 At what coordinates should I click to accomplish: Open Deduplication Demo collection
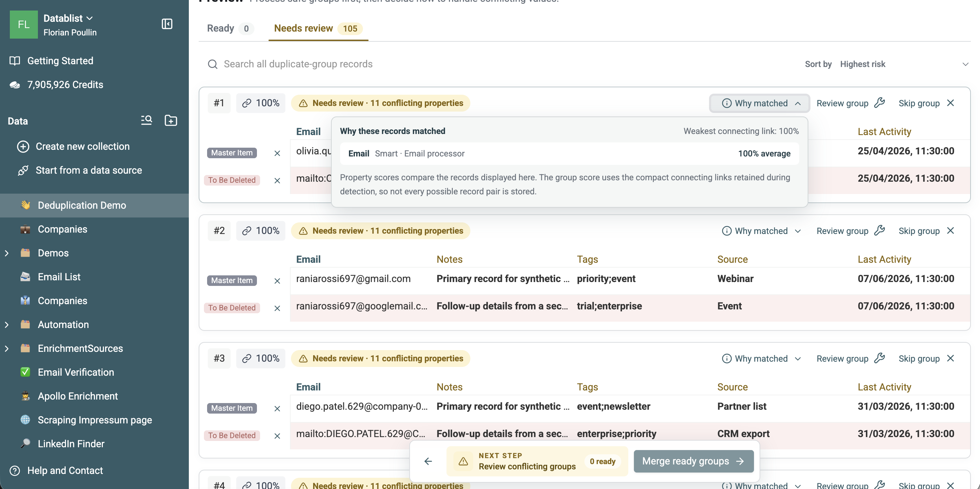pyautogui.click(x=94, y=205)
